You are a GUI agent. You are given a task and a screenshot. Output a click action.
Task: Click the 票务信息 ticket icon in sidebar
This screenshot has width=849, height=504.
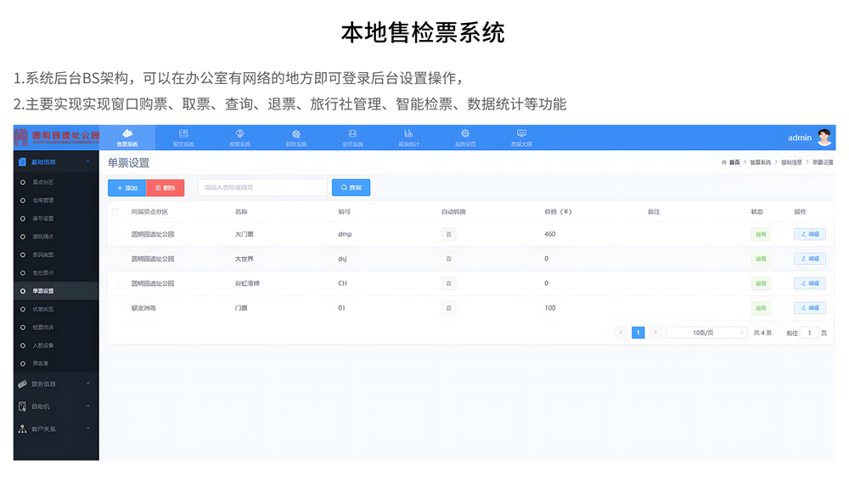(22, 384)
